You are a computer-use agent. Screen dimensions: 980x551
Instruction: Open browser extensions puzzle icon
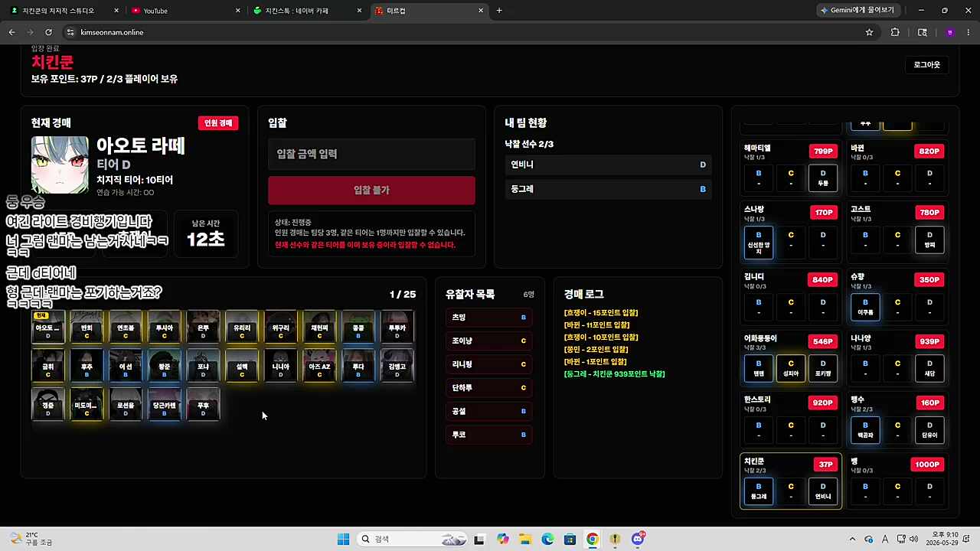[x=895, y=32]
